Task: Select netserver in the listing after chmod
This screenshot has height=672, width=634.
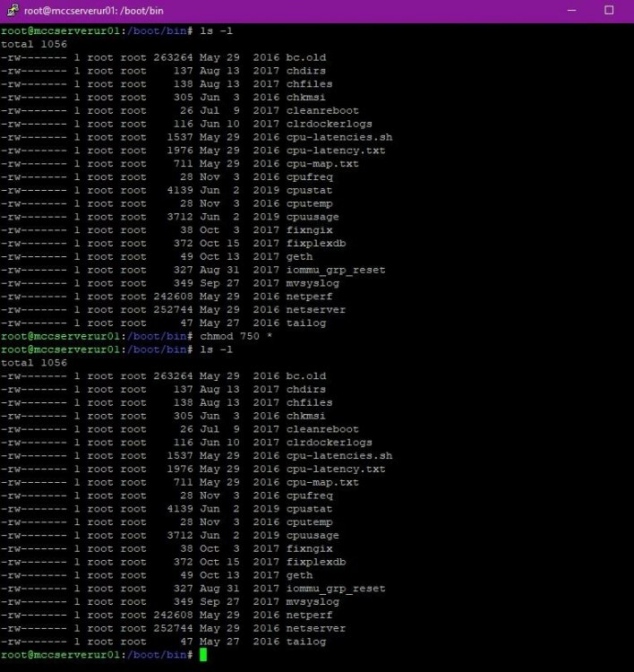Action: 316,628
